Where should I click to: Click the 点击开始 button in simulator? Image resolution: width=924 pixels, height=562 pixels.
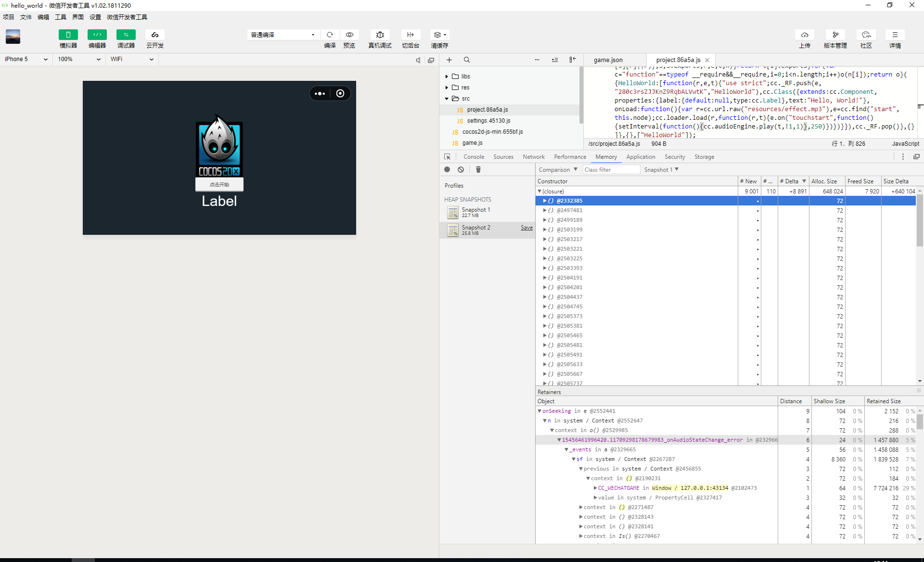219,184
